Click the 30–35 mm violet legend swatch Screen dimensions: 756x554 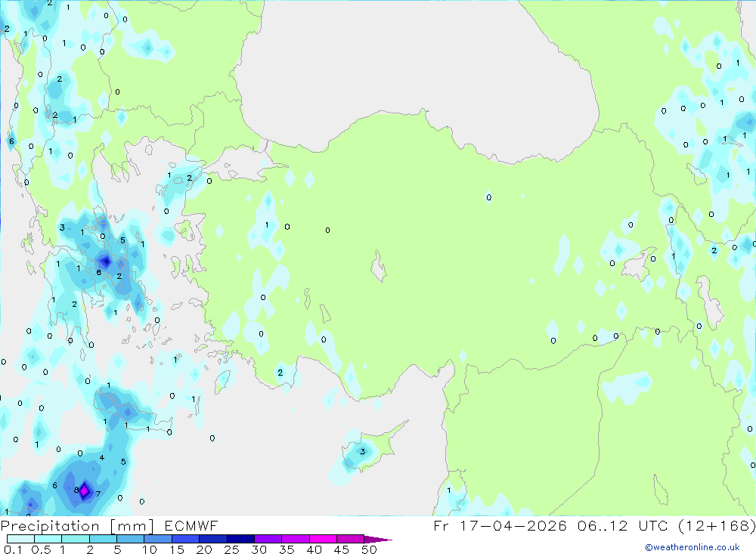click(268, 539)
